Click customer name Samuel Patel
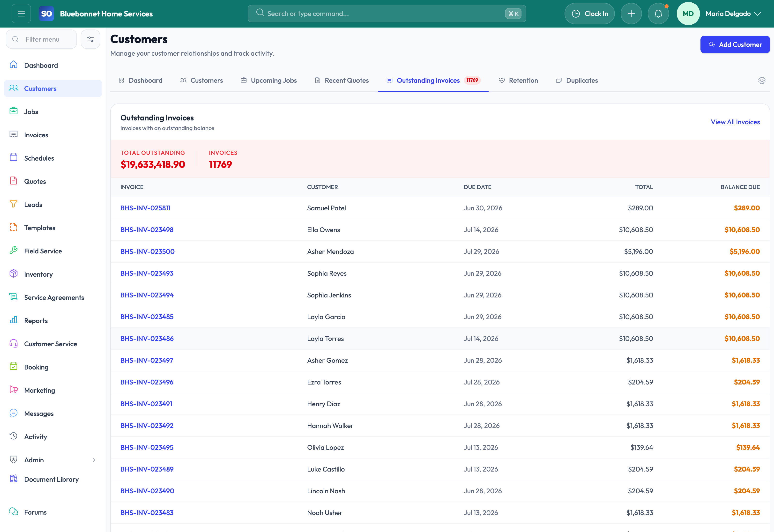The width and height of the screenshot is (774, 532). click(x=326, y=208)
